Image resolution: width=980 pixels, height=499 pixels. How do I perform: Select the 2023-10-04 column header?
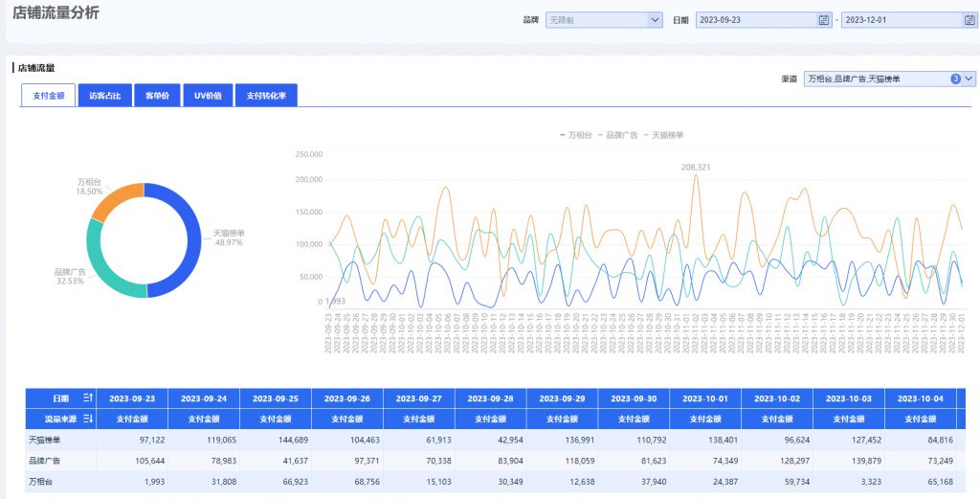(920, 398)
